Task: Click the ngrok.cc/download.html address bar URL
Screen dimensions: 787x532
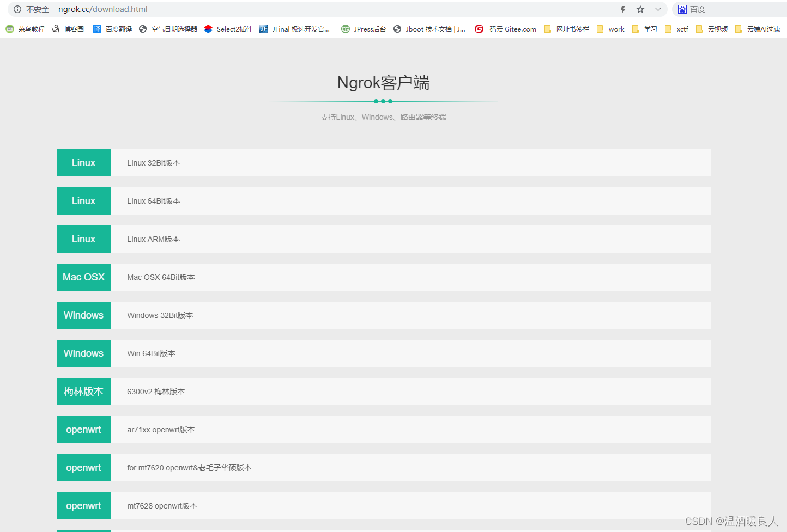Action: tap(103, 9)
